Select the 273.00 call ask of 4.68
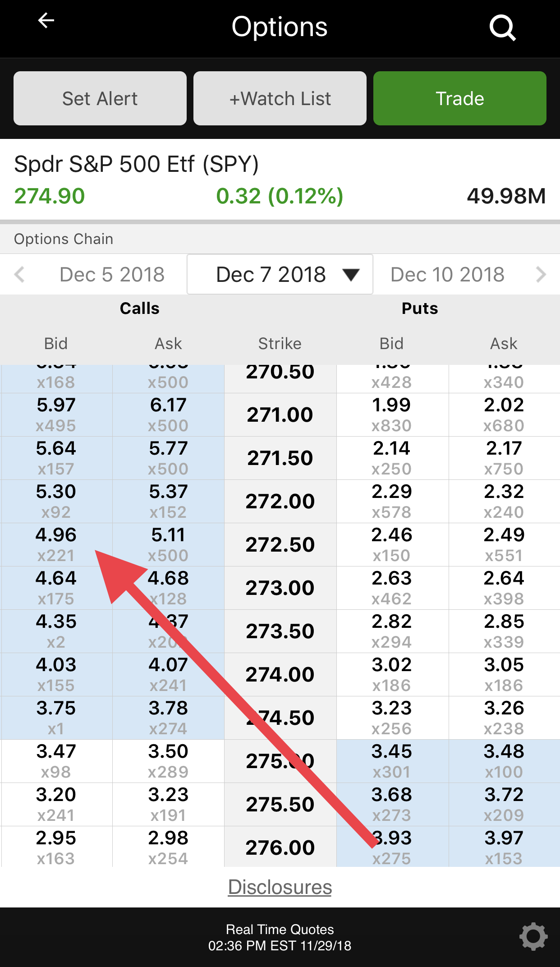This screenshot has width=560, height=967. tap(168, 588)
